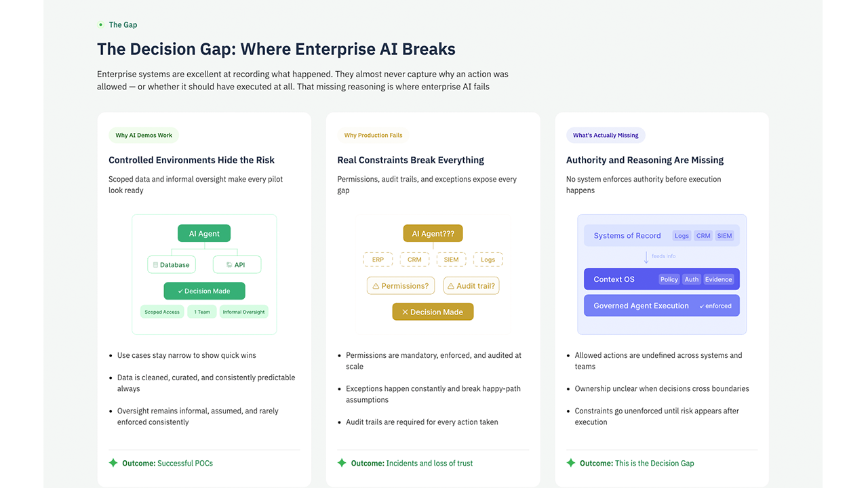Click the green sparkle icon beside Successful POCs
Screen dimensions: 868x488
[x=113, y=463]
